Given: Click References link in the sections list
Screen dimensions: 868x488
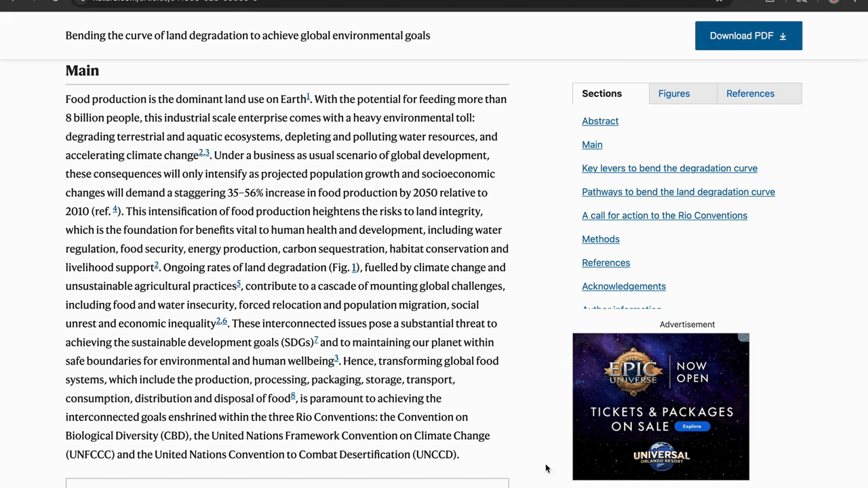Looking at the screenshot, I should (x=606, y=263).
